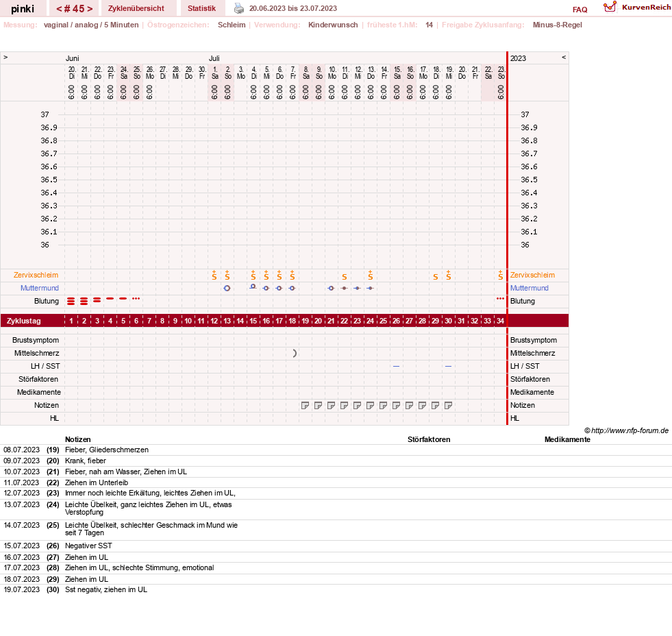Screen dimensions: 672x636
Task: Click the note text 'Krank, fieber'
Action: pyautogui.click(x=86, y=461)
